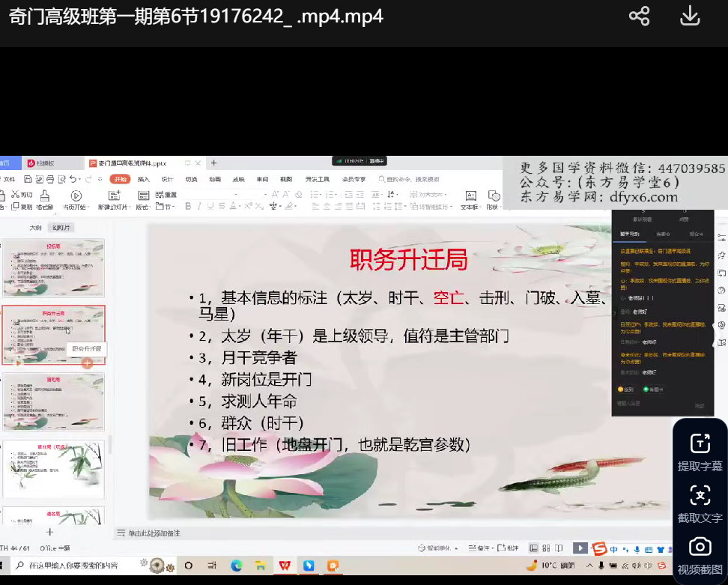
Task: Click the undo arrow in the quick toolbar
Action: tap(73, 180)
